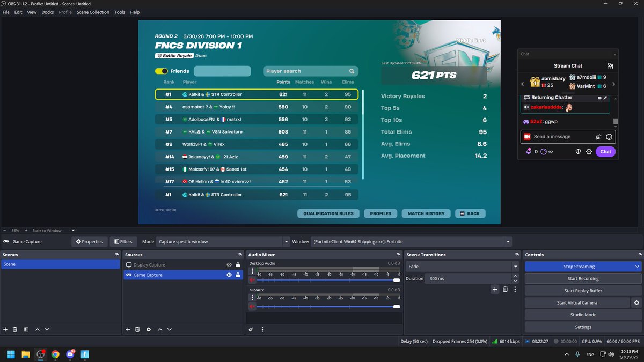Float the Controls dock pop-out icon

(x=639, y=255)
